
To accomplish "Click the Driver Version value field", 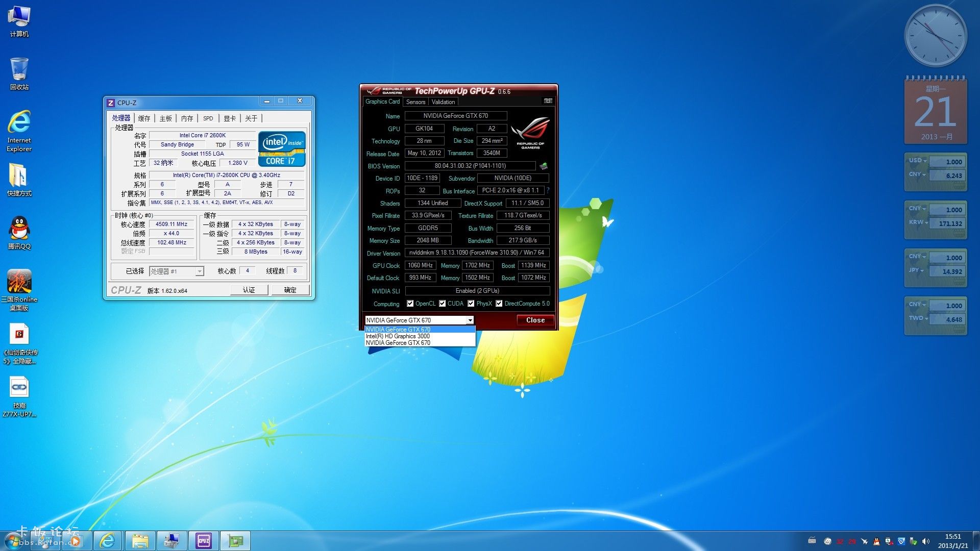I will click(477, 253).
